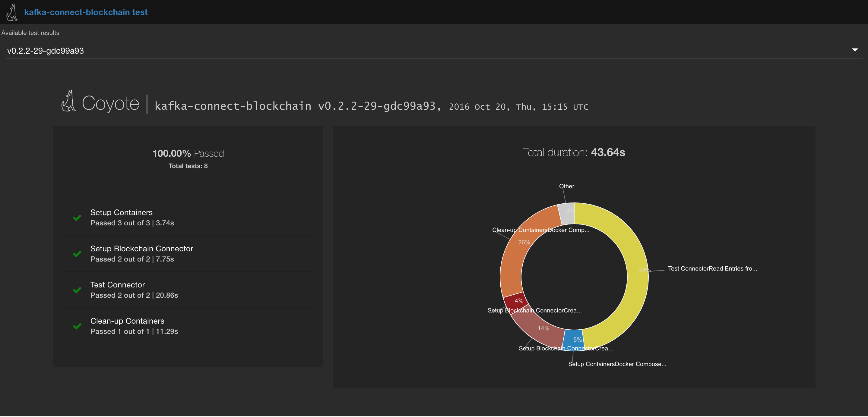
Task: Click 'Passed 3 out of 3 | 3.74s' text
Action: pos(132,223)
